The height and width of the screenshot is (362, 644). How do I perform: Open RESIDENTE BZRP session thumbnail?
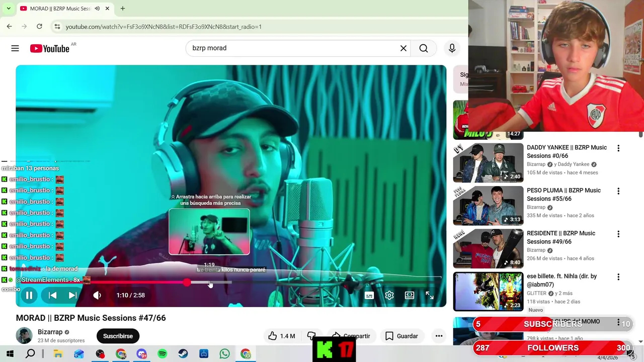488,248
